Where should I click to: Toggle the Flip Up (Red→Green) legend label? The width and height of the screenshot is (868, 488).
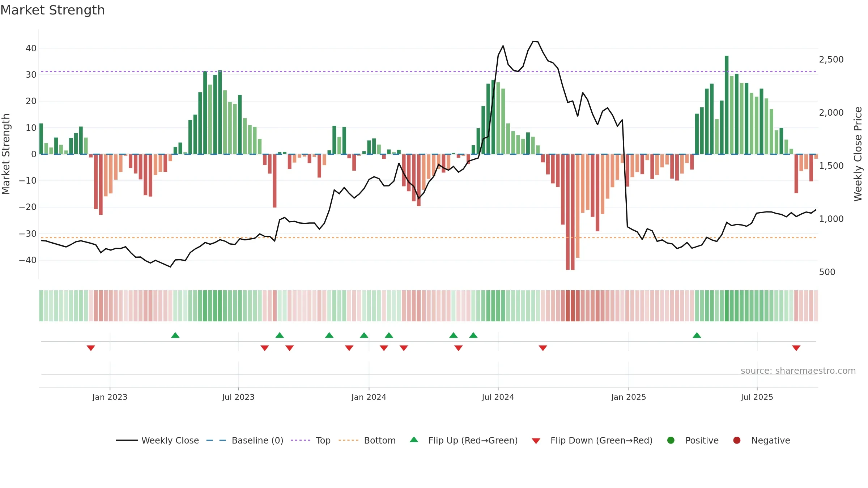click(x=473, y=440)
